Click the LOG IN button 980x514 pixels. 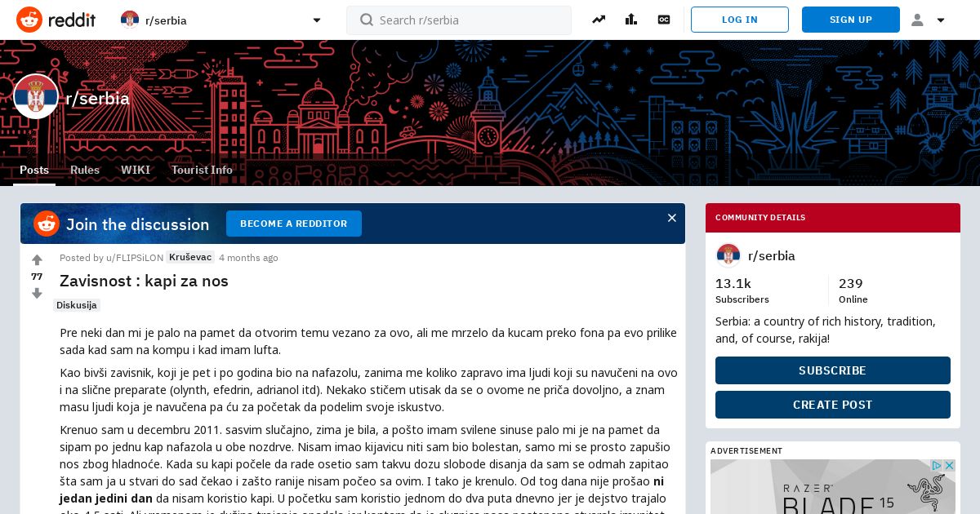click(740, 20)
